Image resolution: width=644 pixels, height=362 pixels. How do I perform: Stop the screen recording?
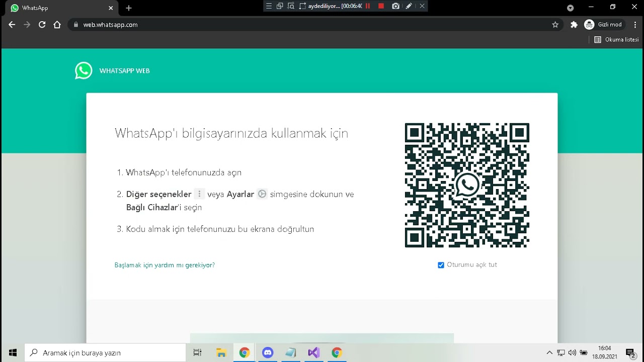(381, 6)
